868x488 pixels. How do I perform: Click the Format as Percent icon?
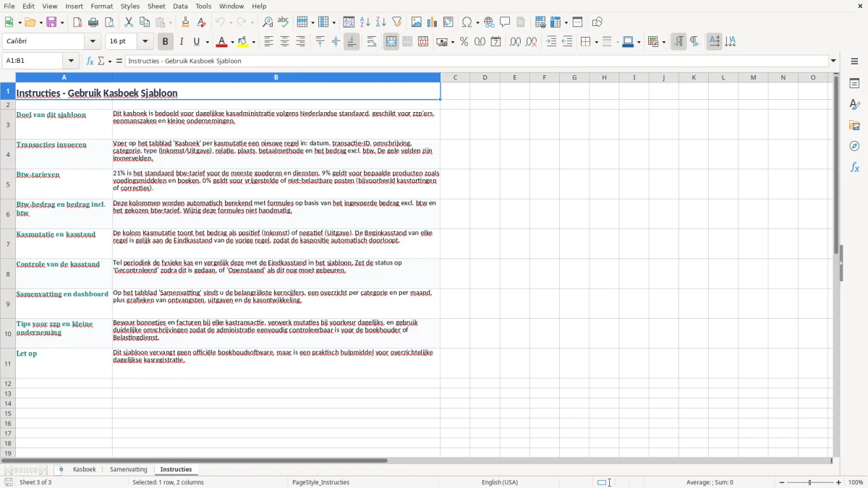pos(464,42)
